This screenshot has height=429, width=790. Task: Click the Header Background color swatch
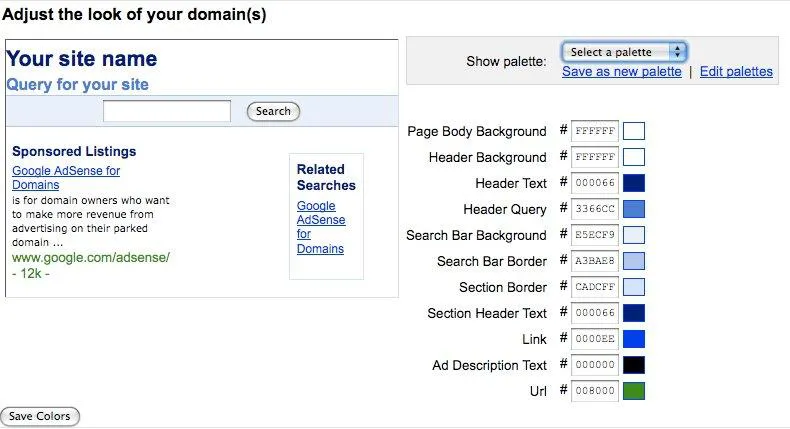634,157
